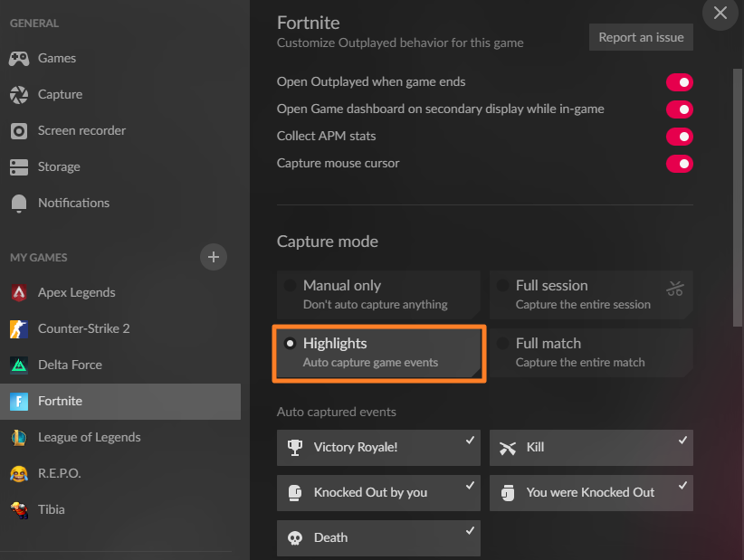Uncheck the Death auto capture event
Screen dimensions: 744x560
pos(378,538)
